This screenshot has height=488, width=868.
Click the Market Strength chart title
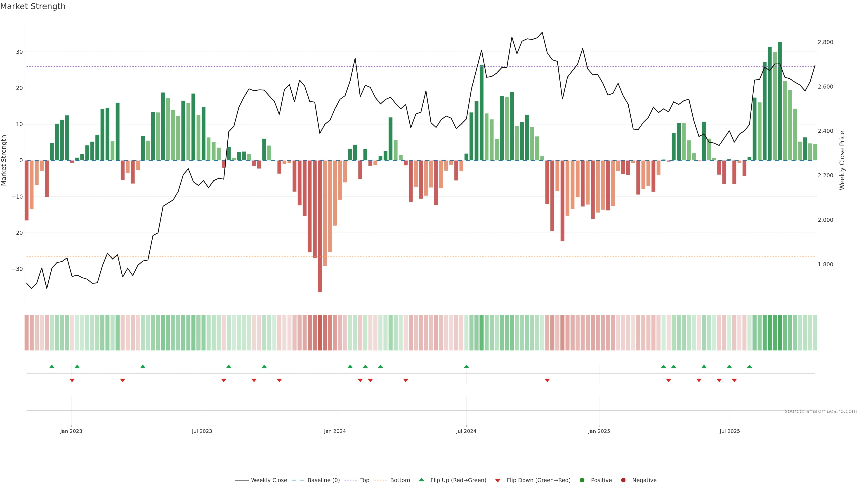click(x=33, y=6)
